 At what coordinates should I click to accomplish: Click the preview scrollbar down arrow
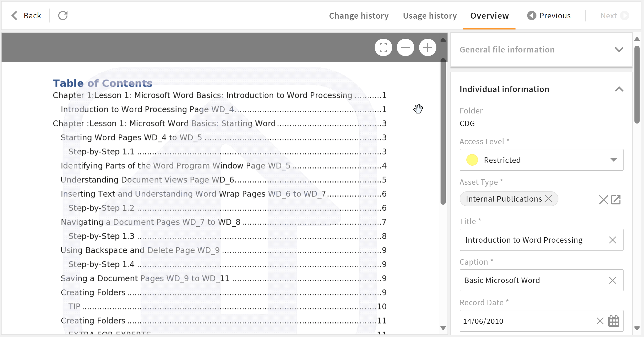click(x=443, y=328)
